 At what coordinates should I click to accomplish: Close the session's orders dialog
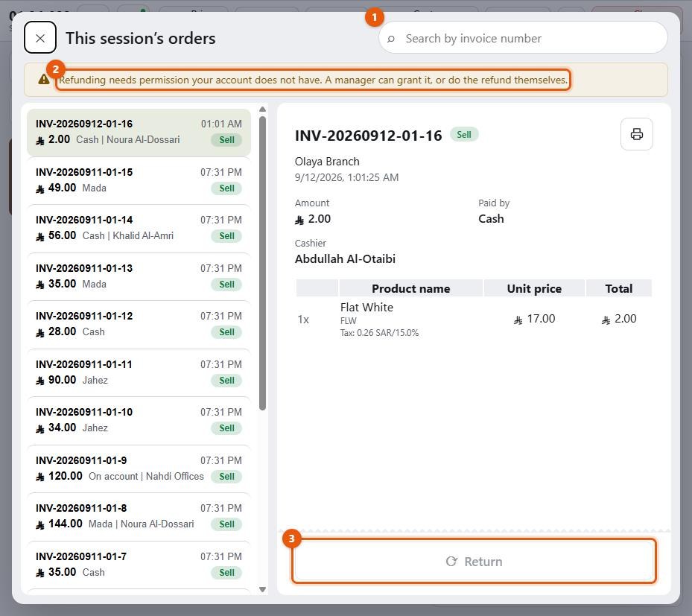(39, 38)
